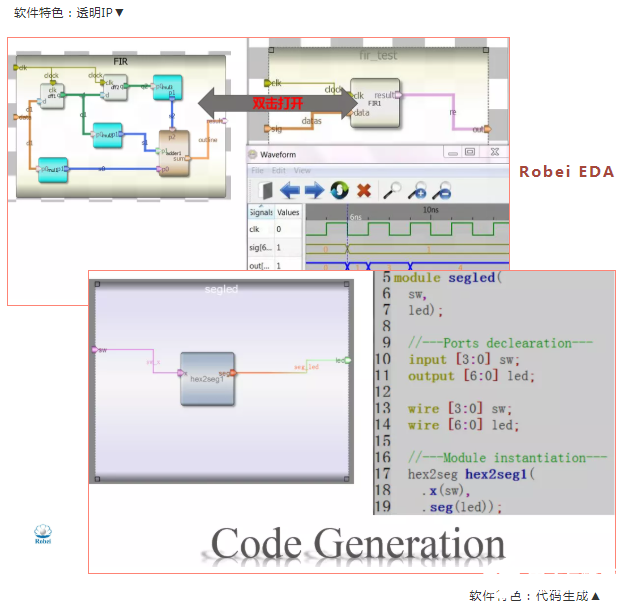Click the '//---Module instantiation---' comment

point(507,457)
